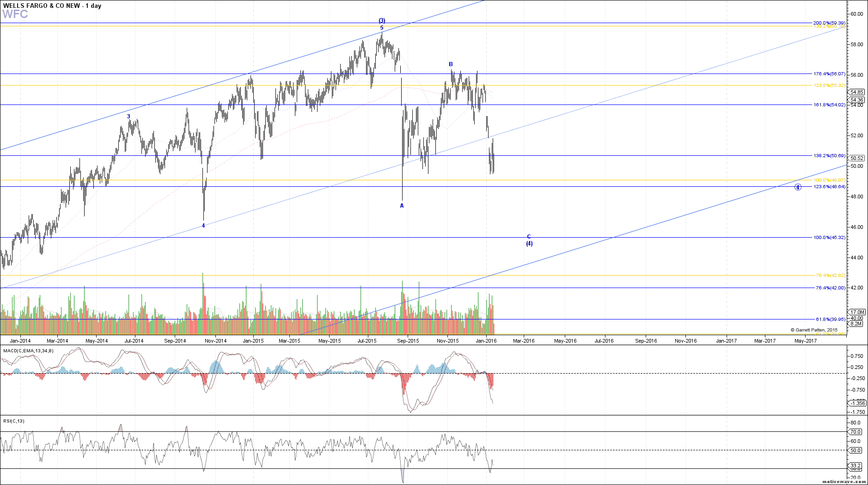Select the (3) wave label at peak

click(382, 21)
